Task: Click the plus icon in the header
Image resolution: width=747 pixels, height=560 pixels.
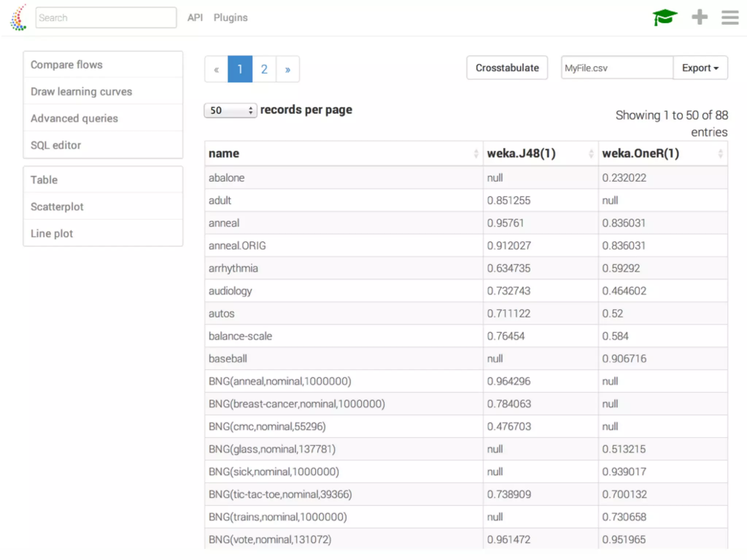Action: (699, 17)
